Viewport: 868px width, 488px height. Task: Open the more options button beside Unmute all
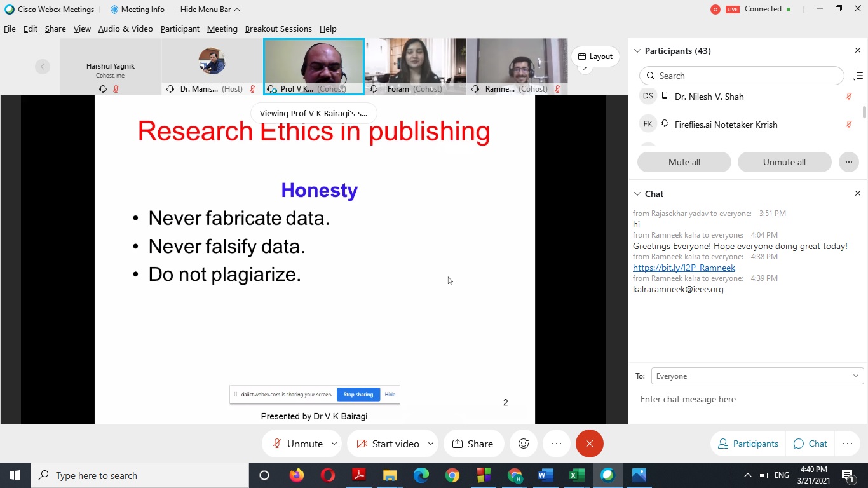click(848, 162)
